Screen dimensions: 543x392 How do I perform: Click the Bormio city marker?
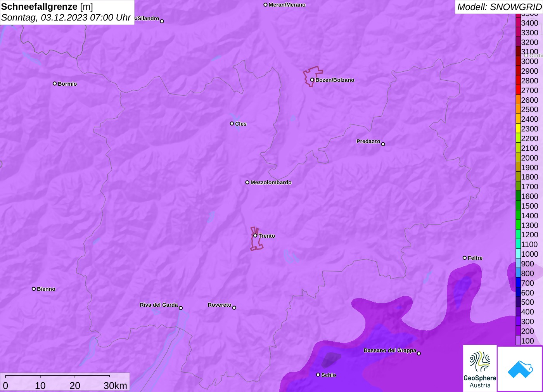click(x=55, y=83)
